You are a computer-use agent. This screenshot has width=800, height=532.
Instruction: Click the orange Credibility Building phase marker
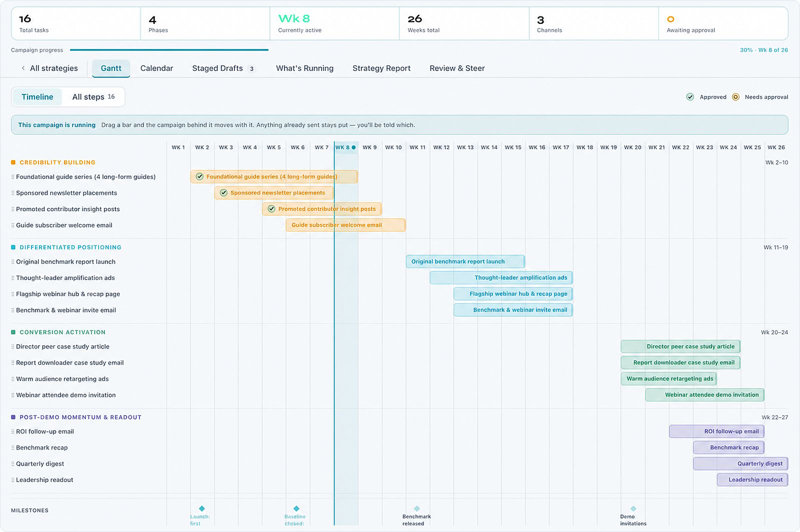point(13,162)
